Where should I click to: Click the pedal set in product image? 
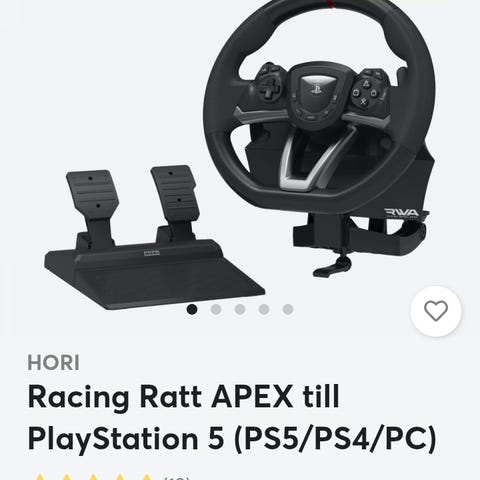[x=154, y=238]
